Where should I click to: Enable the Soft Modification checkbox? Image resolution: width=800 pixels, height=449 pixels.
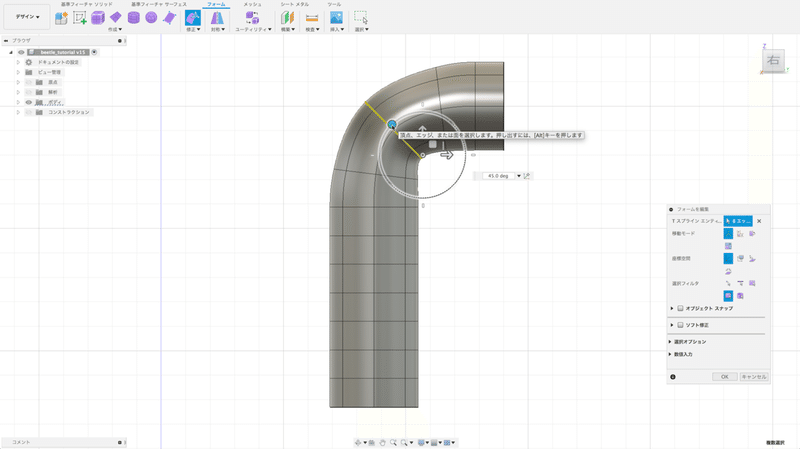tap(680, 325)
